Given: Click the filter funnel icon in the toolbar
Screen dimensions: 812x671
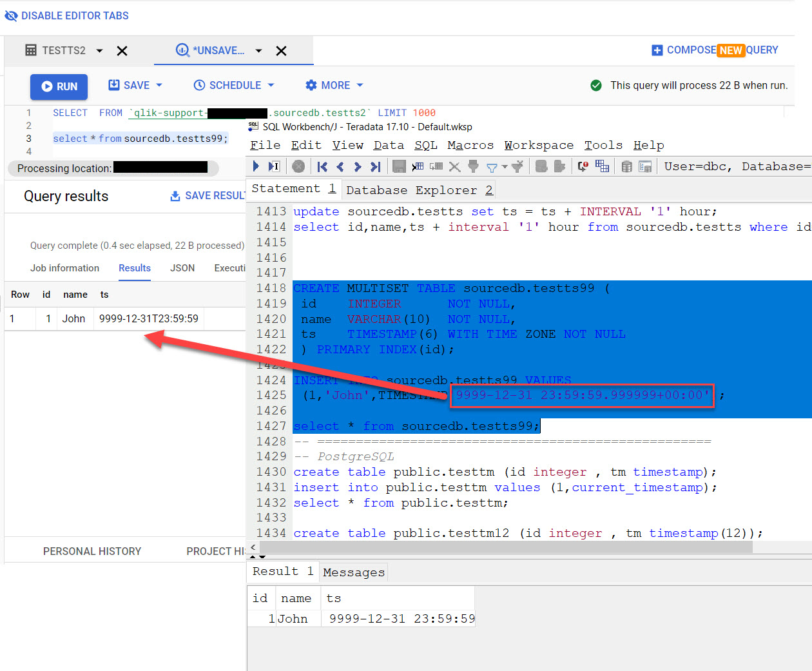Looking at the screenshot, I should coord(492,167).
